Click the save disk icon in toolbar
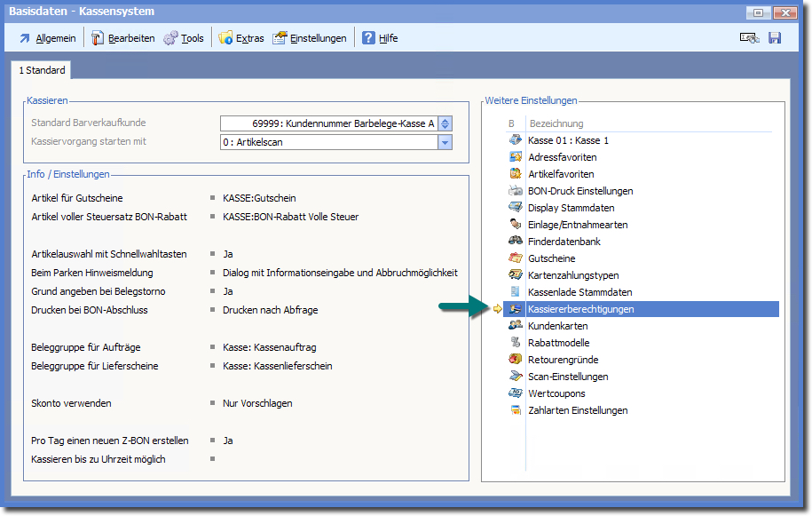This screenshot has height=516, width=812. (775, 38)
